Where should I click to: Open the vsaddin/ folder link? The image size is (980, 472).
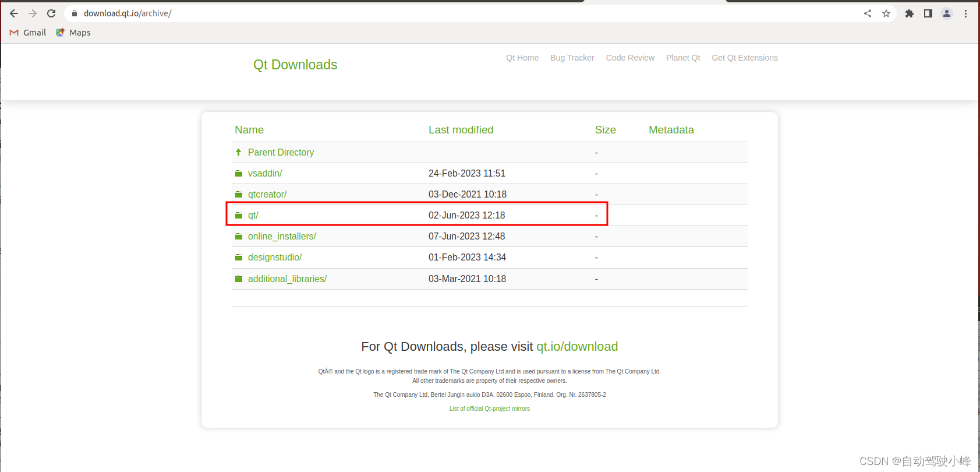265,173
